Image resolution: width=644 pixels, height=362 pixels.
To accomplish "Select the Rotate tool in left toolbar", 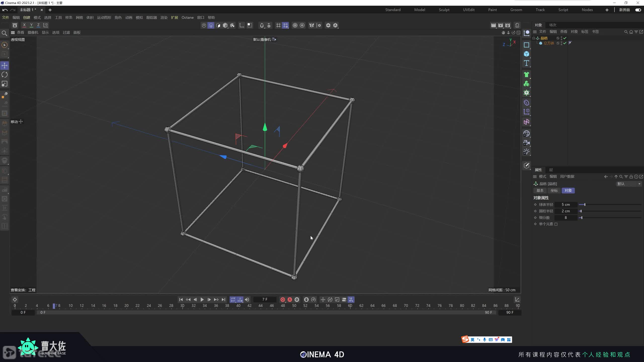I will [5, 75].
